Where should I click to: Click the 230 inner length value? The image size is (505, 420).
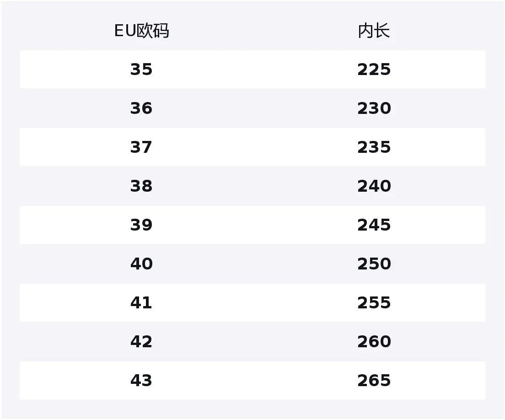point(374,108)
